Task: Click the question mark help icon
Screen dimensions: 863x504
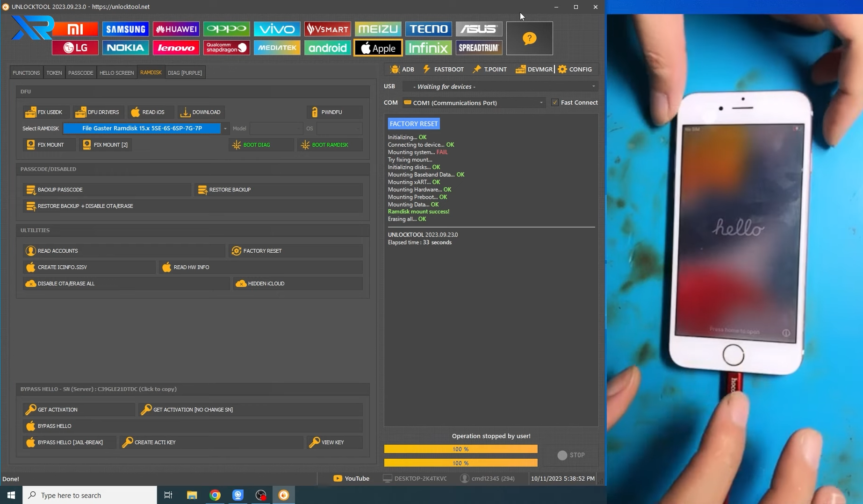Action: [529, 38]
